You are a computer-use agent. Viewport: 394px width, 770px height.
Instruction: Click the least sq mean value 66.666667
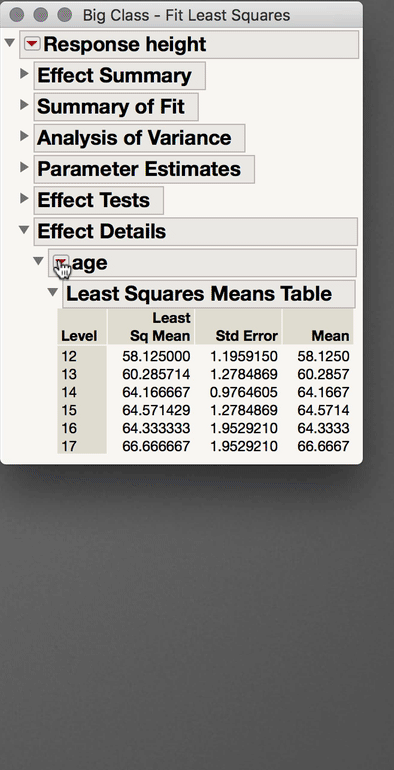pos(156,446)
